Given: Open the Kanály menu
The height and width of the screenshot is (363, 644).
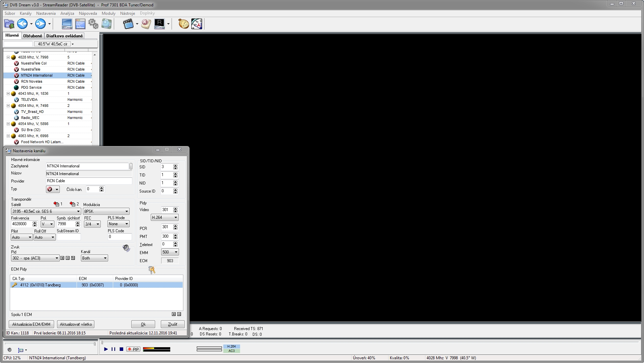Looking at the screenshot, I should pyautogui.click(x=26, y=13).
